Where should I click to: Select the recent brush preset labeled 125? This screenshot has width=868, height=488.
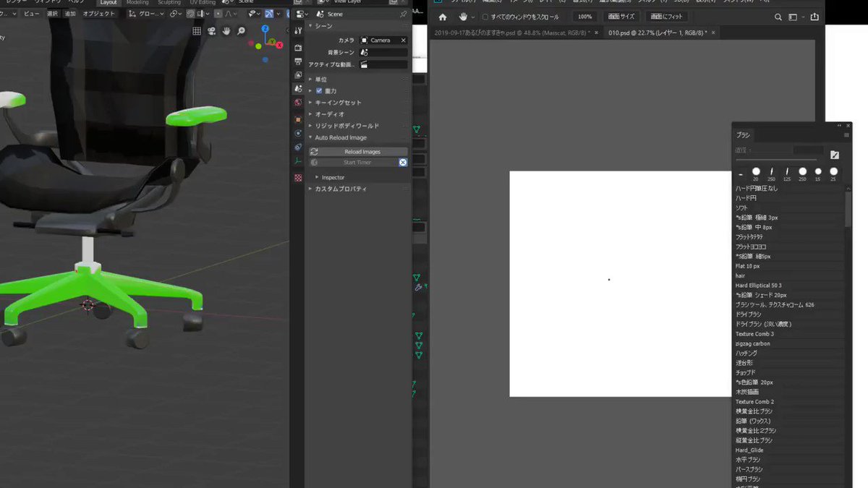(786, 174)
